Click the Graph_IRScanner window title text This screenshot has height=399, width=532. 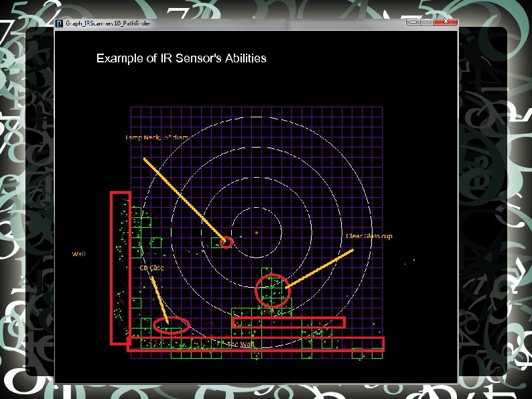point(108,23)
